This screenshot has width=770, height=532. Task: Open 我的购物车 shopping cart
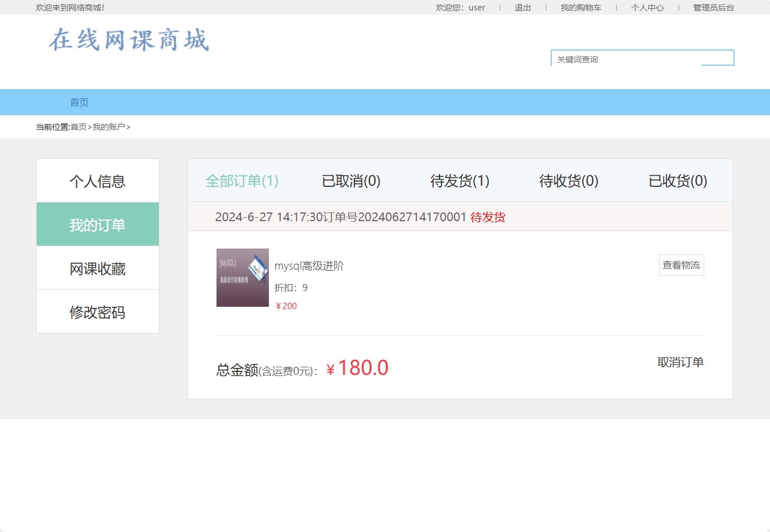click(581, 8)
